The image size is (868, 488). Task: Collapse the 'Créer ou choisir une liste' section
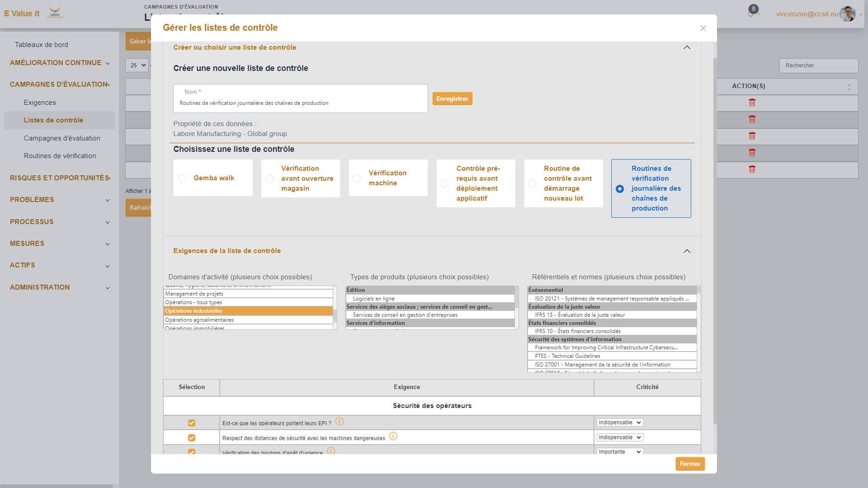pos(687,47)
